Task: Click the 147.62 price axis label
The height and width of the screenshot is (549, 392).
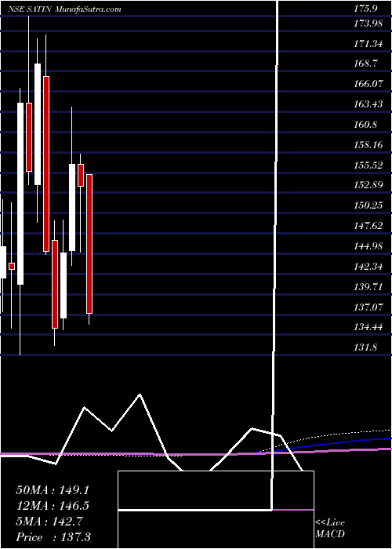Action: [x=368, y=226]
